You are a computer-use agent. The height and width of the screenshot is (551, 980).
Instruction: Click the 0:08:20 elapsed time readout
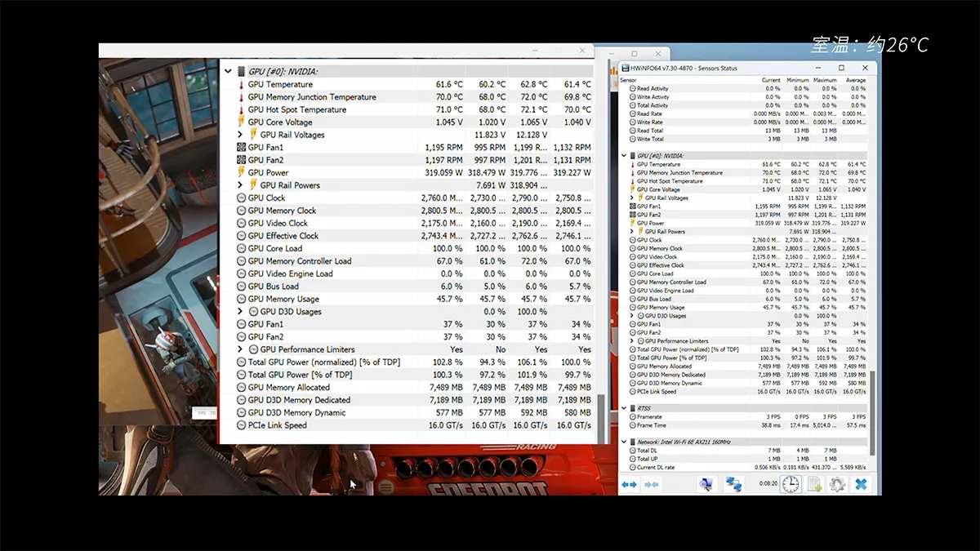coord(769,483)
